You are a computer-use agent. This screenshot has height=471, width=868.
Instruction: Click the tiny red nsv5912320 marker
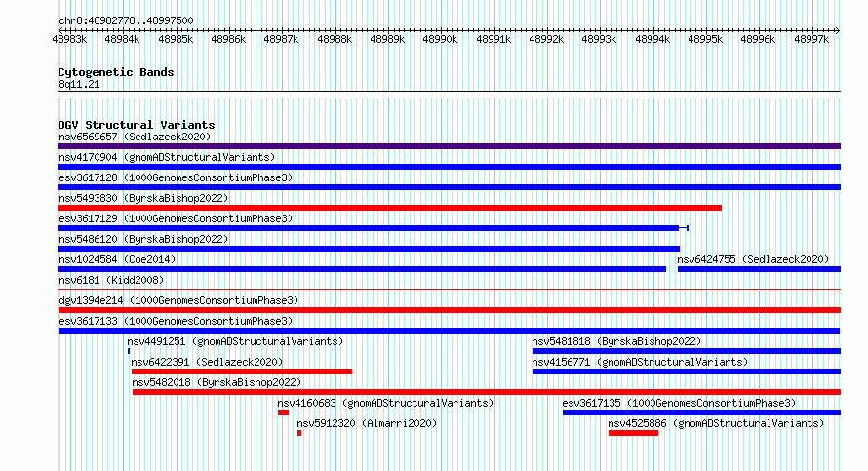(x=299, y=433)
